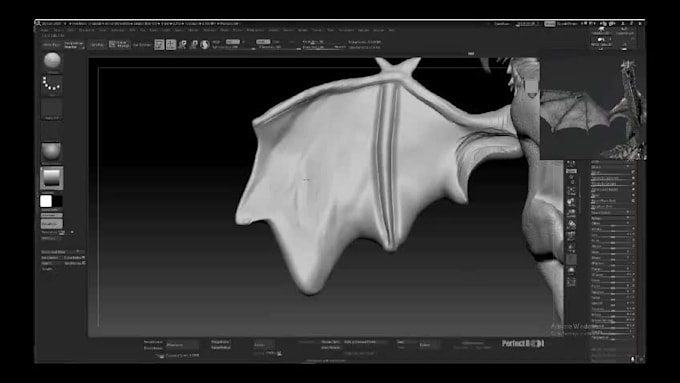
Task: Open the current material sphere selector
Action: [x=52, y=152]
